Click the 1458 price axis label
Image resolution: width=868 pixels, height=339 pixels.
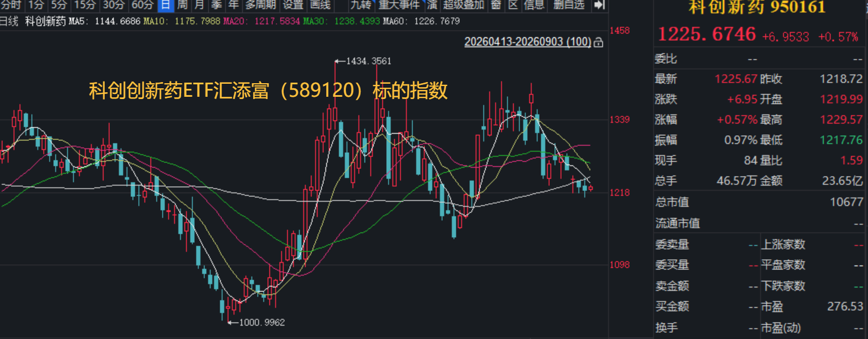[620, 31]
